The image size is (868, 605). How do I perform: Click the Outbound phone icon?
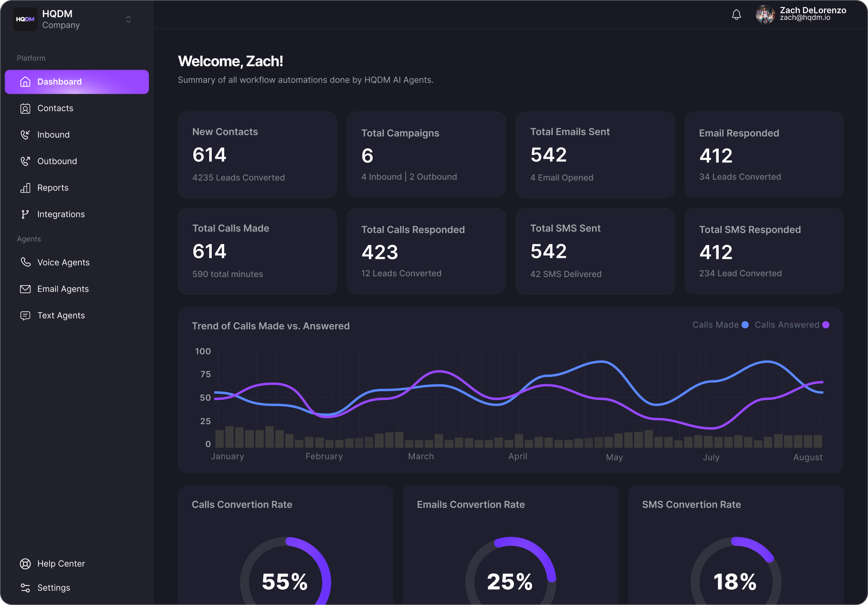tap(25, 161)
